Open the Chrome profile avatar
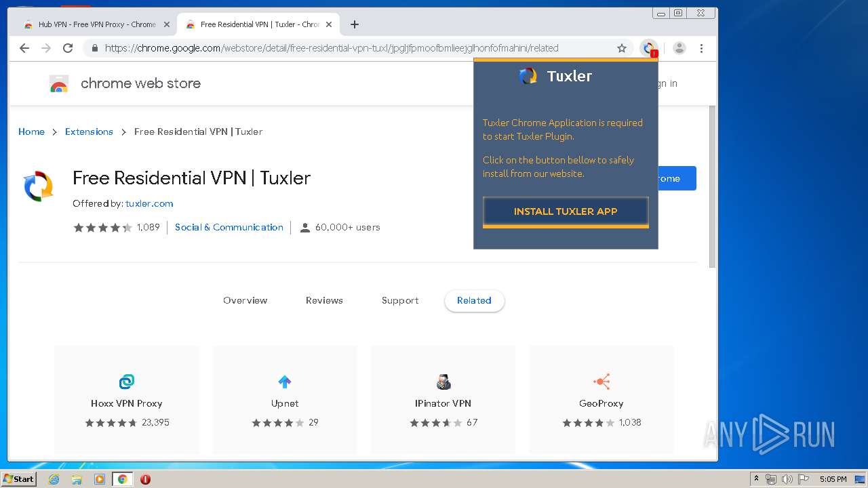This screenshot has height=488, width=868. (x=679, y=48)
